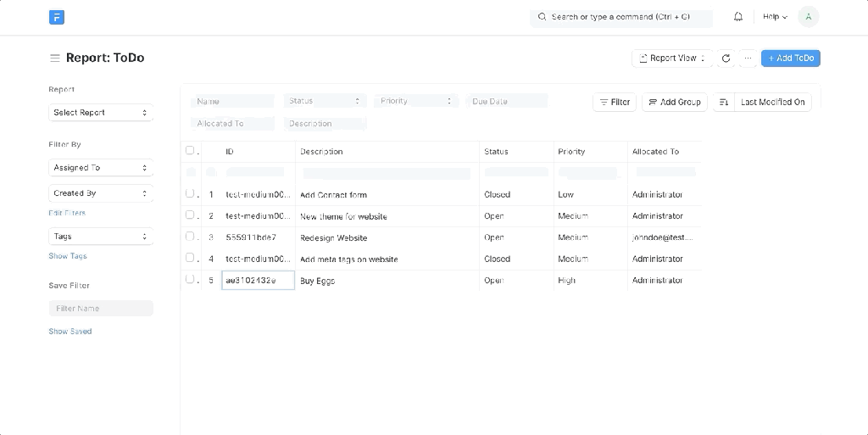Open the Help menu
The width and height of the screenshot is (868, 435).
775,17
